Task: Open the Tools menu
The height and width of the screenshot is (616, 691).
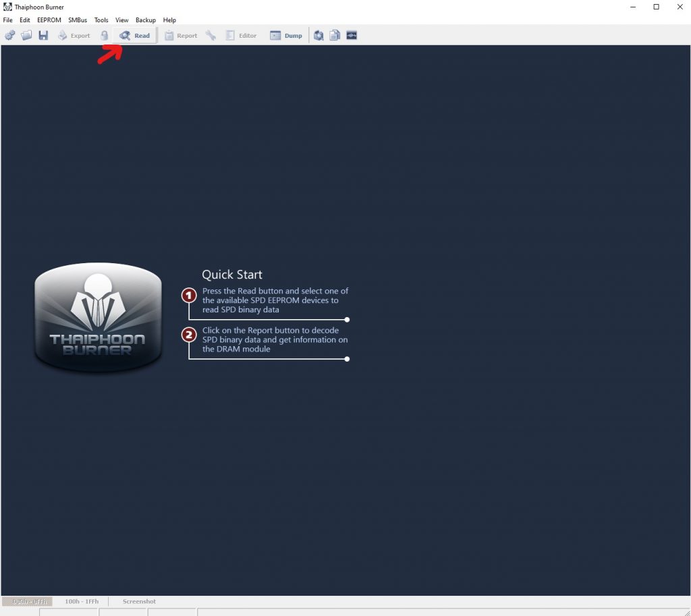Action: coord(101,20)
